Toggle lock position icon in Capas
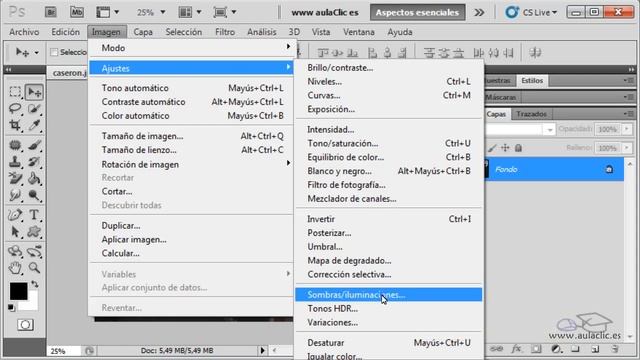This screenshot has height=360, width=640. (x=505, y=148)
